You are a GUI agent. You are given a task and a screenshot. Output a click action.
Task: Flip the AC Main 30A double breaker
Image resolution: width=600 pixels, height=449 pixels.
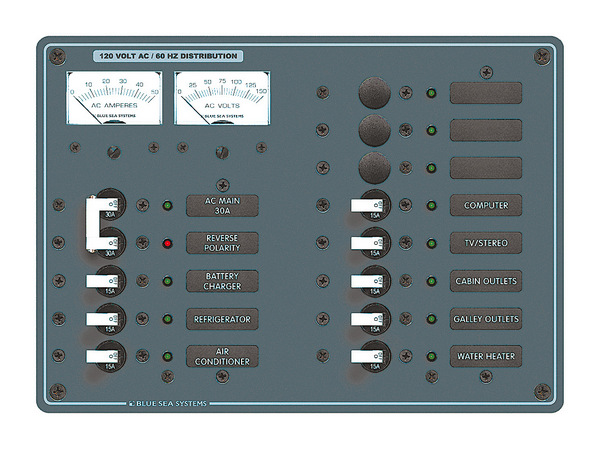point(94,224)
